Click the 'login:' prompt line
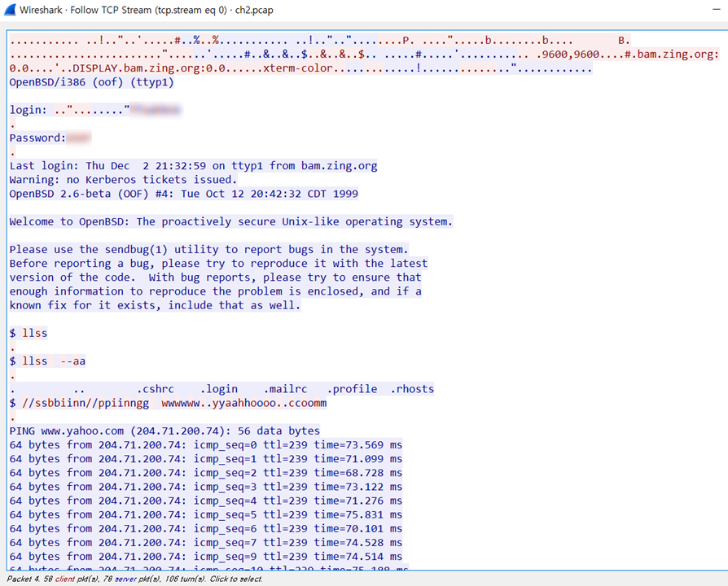Image resolution: width=728 pixels, height=586 pixels. tap(95, 110)
